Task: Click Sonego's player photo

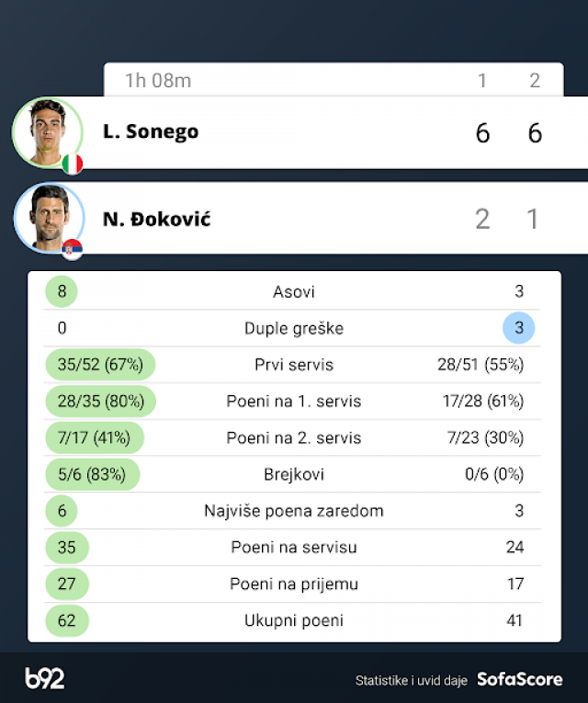Action: tap(46, 131)
